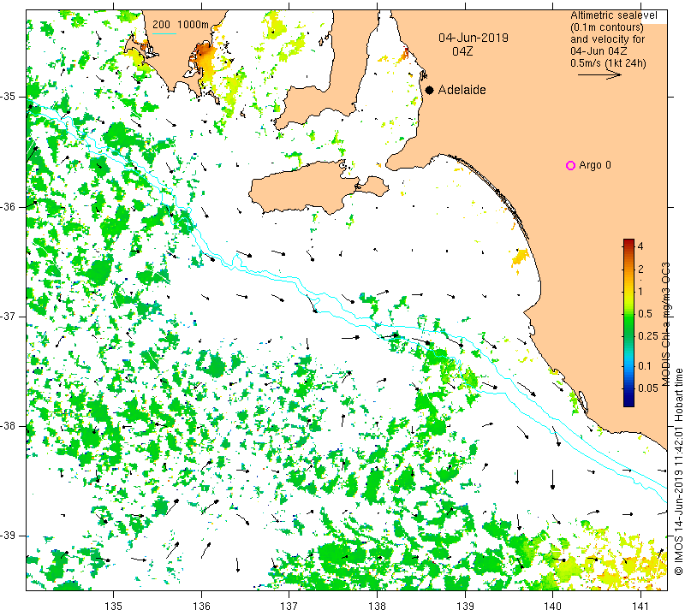Click the longitude axis label '137'
Screen dimensions: 685x616
289,606
